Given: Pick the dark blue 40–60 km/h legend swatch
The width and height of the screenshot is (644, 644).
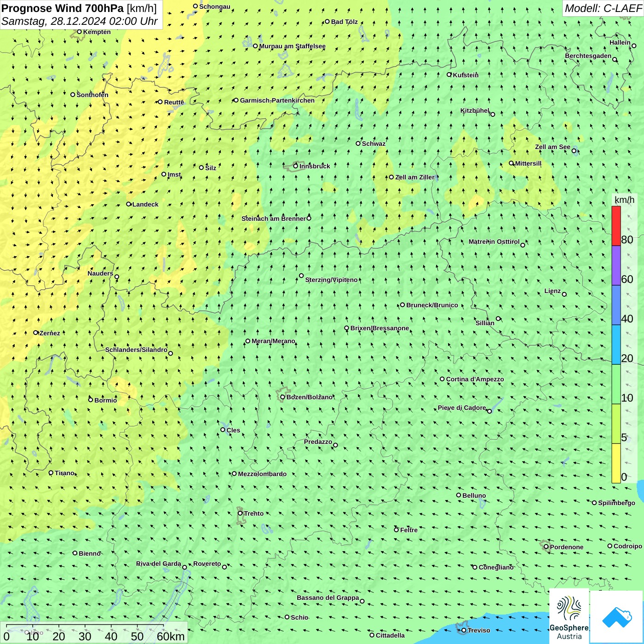Looking at the screenshot, I should tap(616, 305).
